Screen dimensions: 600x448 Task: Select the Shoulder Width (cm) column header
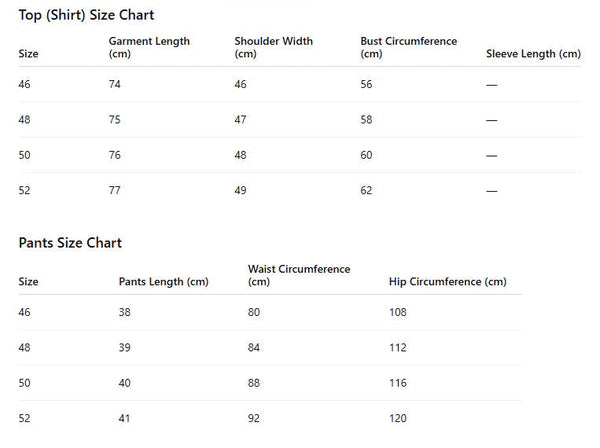point(274,47)
